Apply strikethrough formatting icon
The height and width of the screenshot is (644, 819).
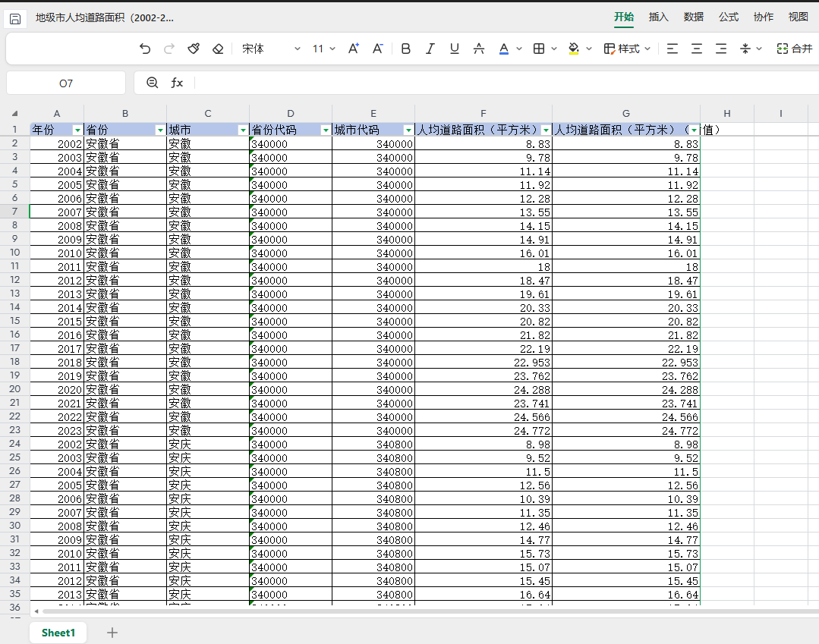coord(479,49)
